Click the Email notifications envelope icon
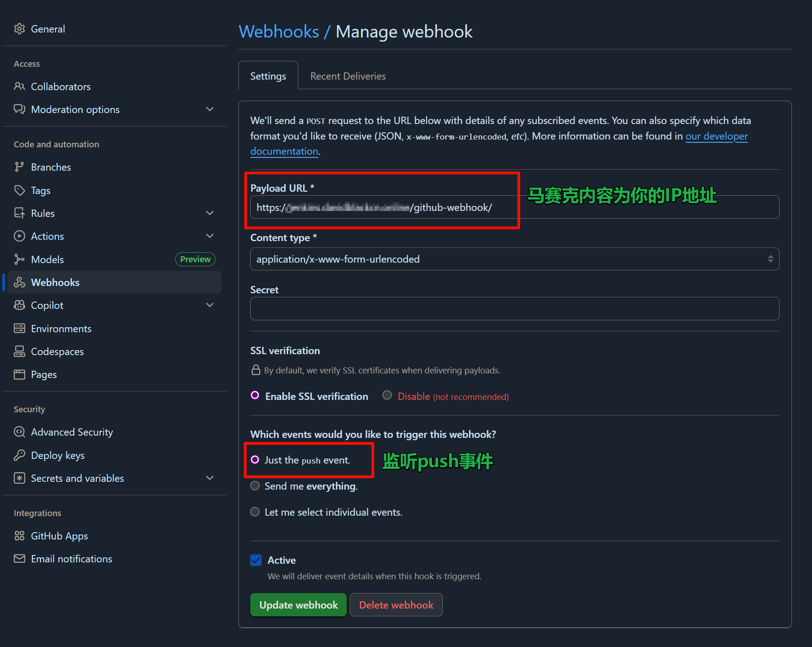This screenshot has width=812, height=647. click(x=19, y=559)
